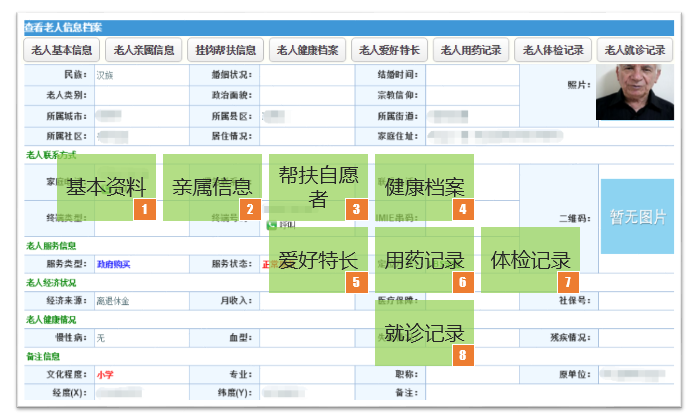Screen dimensions: 690x415
Task: Click orange badge 6 on 用药记录
Action: 463,282
